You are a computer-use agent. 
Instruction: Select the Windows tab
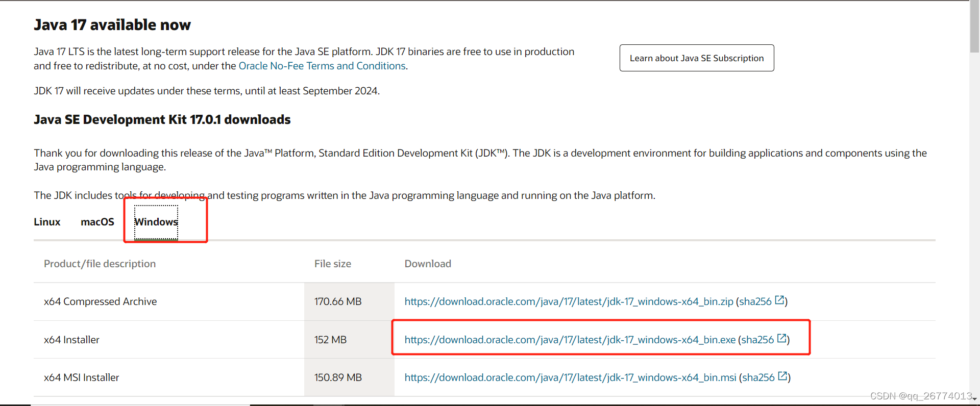point(156,222)
